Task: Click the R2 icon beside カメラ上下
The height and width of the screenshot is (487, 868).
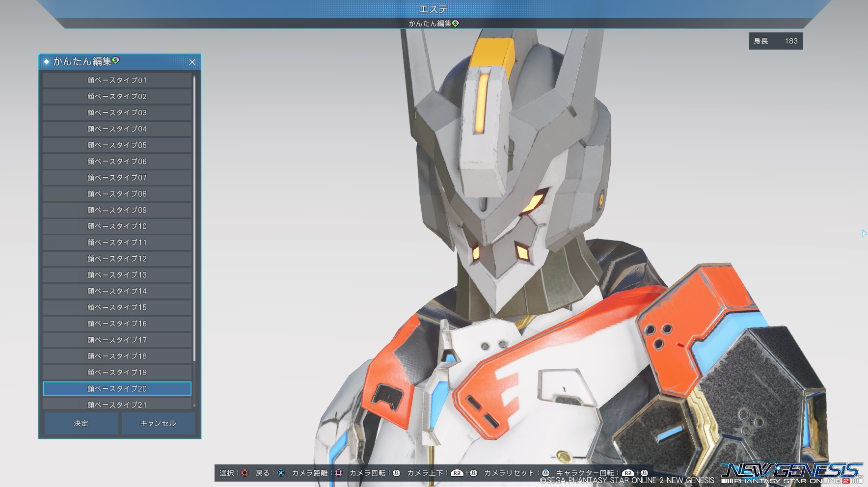Action: (x=457, y=473)
